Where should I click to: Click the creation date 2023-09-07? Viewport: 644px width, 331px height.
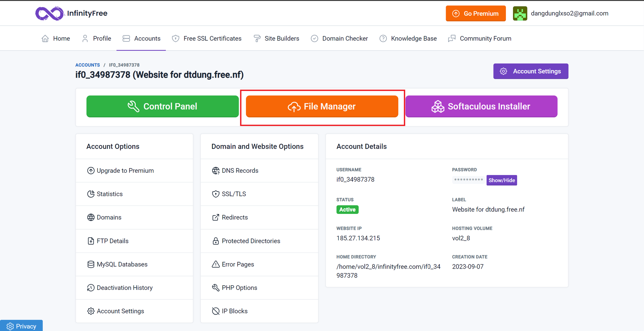coord(468,267)
